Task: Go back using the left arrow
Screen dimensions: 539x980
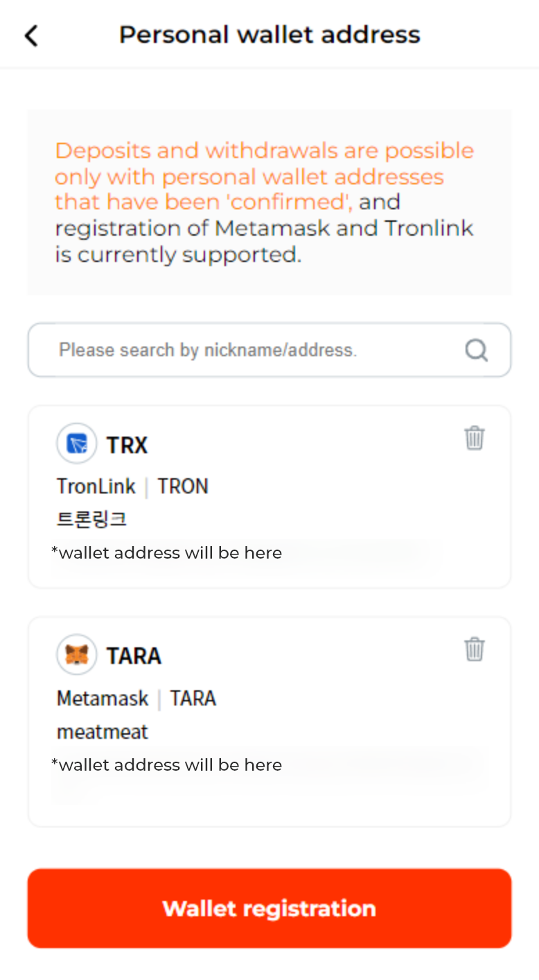Action: point(31,35)
